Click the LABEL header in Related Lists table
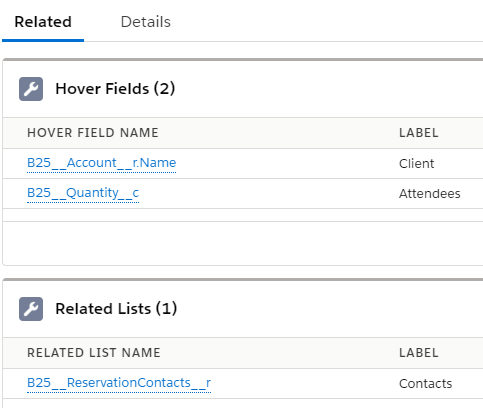Viewport: 483px width, 408px height. pyautogui.click(x=419, y=353)
